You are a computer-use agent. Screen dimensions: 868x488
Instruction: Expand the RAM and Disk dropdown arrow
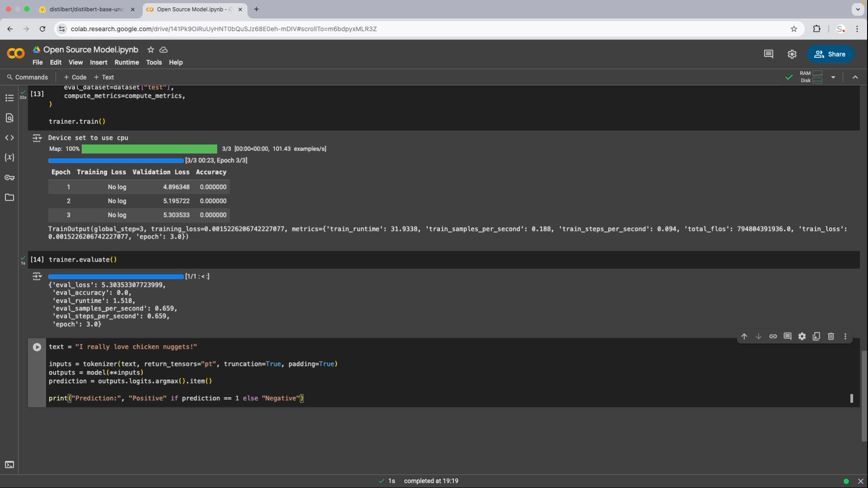tap(833, 77)
